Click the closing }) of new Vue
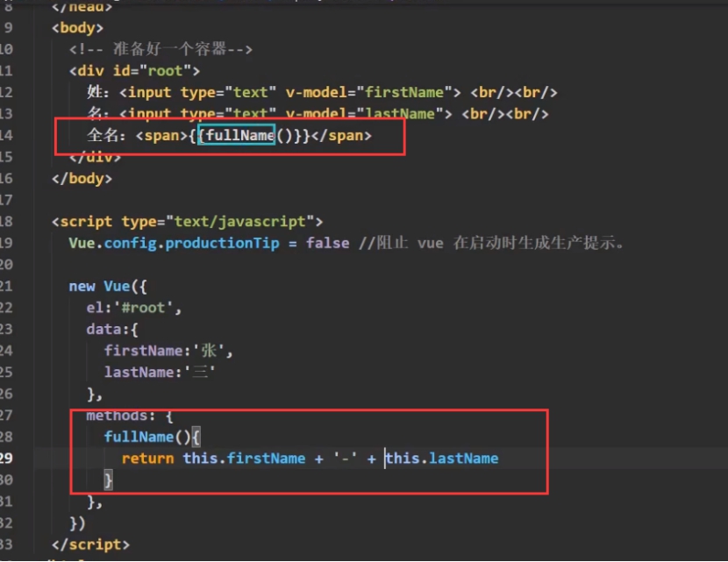This screenshot has height=562, width=728. pos(77,523)
